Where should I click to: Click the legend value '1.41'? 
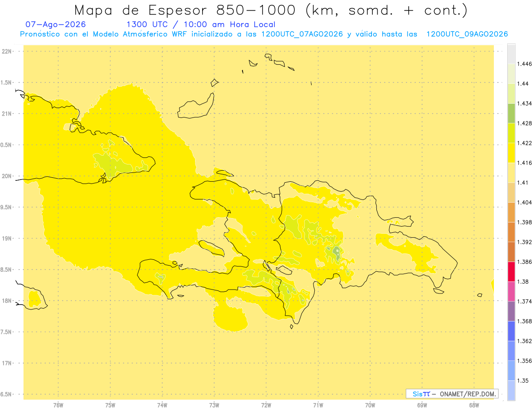pos(523,183)
